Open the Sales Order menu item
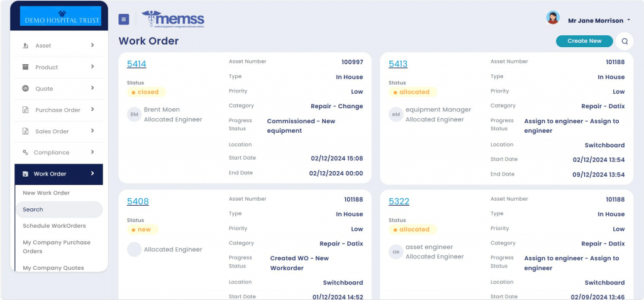Screen dimensions: 644x300 (58, 131)
